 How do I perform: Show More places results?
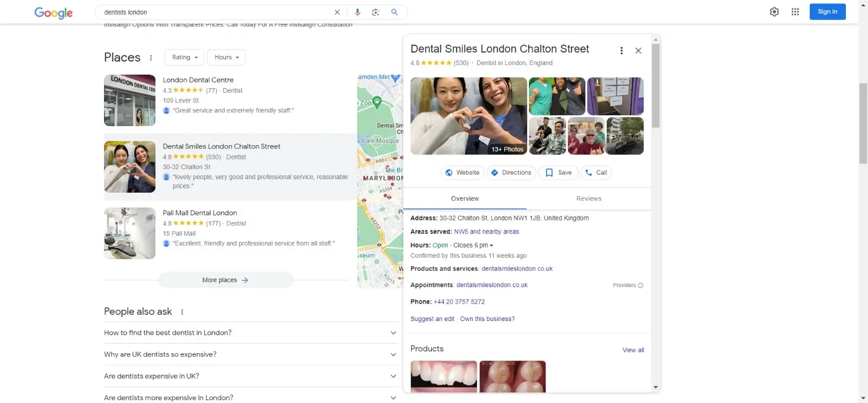pyautogui.click(x=225, y=280)
